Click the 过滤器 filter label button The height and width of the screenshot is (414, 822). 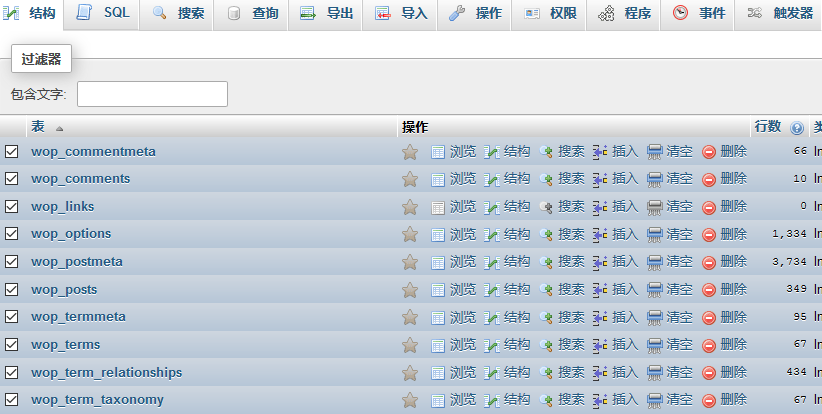tap(41, 60)
